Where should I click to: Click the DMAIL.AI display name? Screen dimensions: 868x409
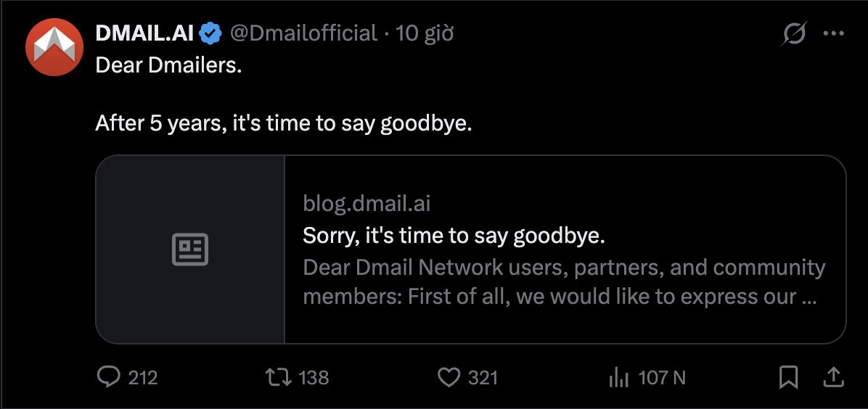click(x=144, y=33)
